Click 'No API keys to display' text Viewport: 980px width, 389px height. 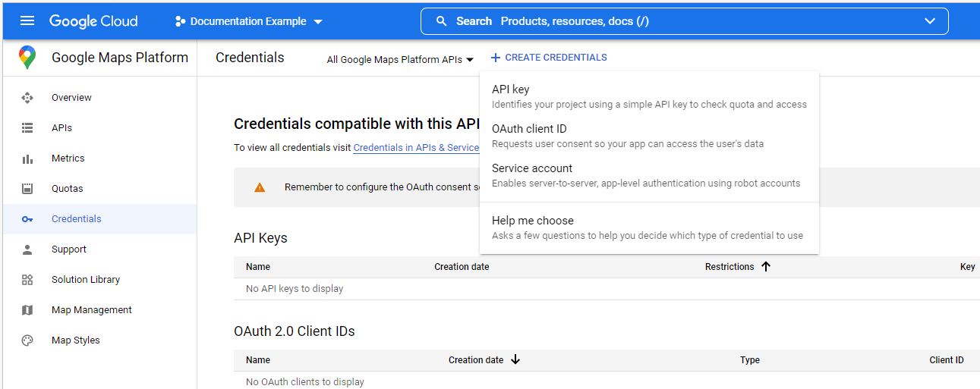[x=295, y=289]
